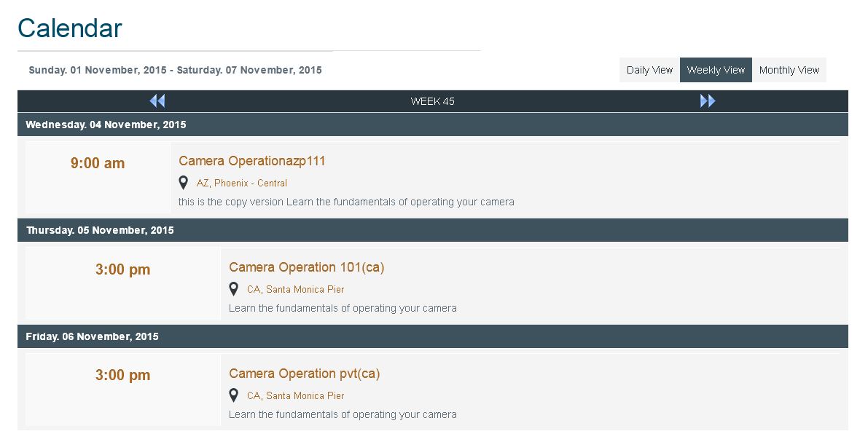Viewport: 868px width, 442px height.
Task: Click the 3:00 pm time on Thursday
Action: coord(123,269)
